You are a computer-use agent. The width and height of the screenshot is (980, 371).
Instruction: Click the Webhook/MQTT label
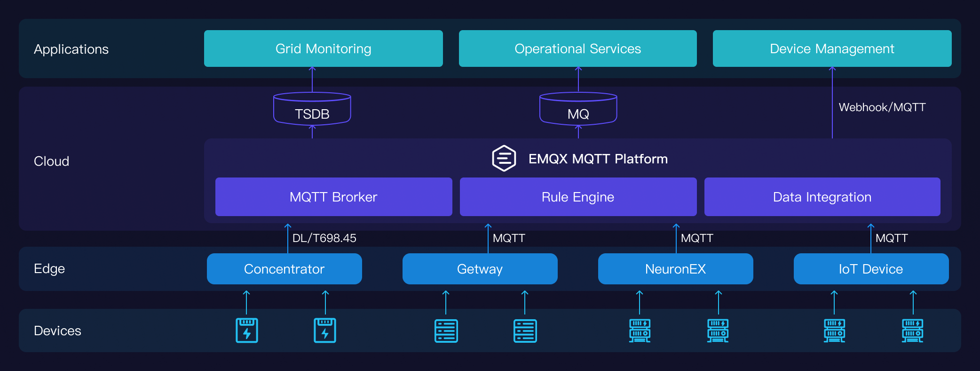(x=882, y=107)
